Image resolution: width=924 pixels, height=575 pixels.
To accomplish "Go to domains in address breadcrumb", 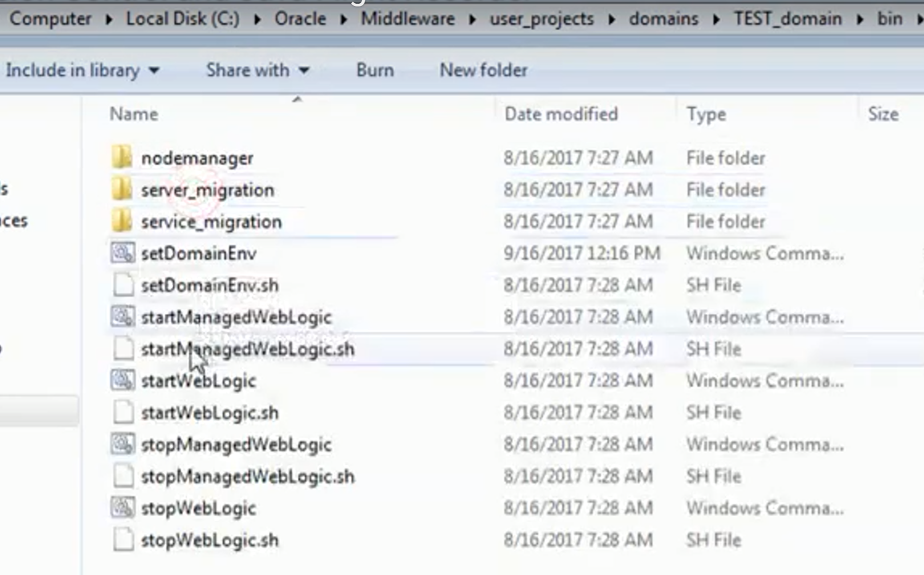I will tap(664, 19).
